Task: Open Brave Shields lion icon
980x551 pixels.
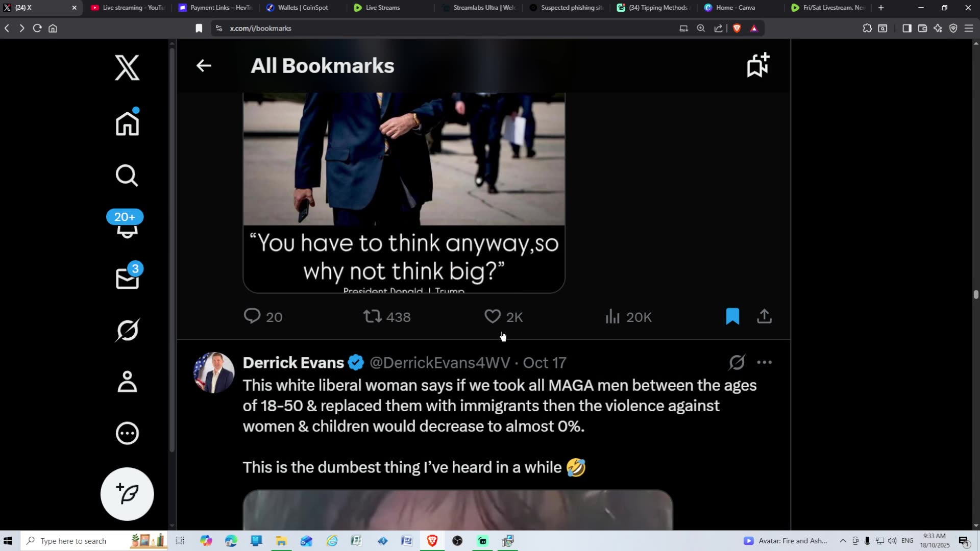Action: click(737, 29)
